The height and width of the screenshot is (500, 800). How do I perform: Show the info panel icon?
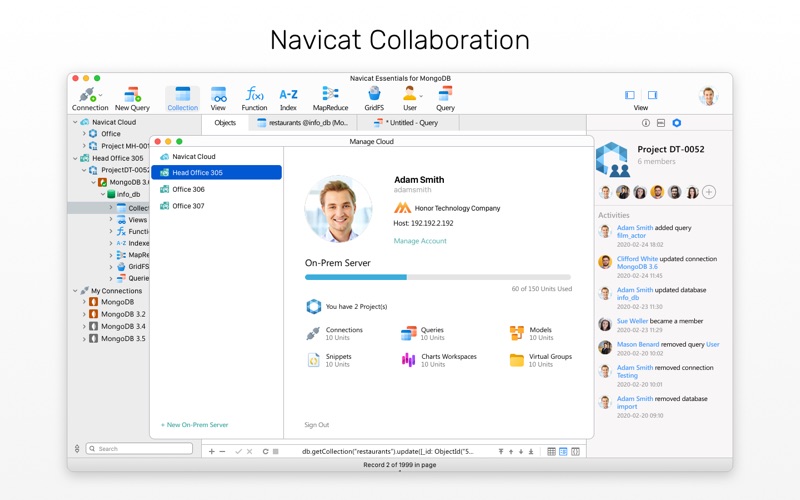point(645,123)
